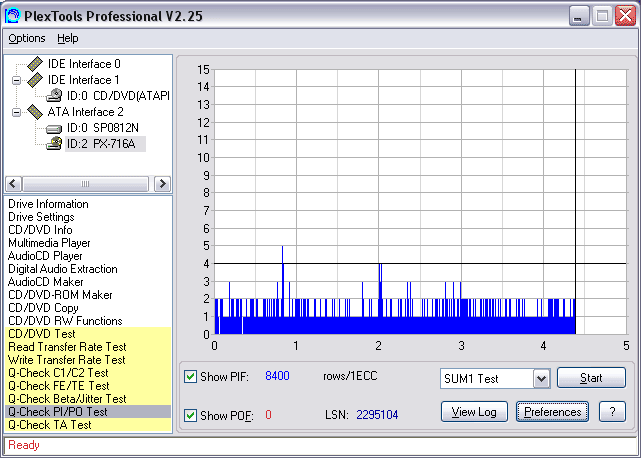Screen dimensions: 641x458
Task: Click the POF value 0
Action: click(268, 415)
